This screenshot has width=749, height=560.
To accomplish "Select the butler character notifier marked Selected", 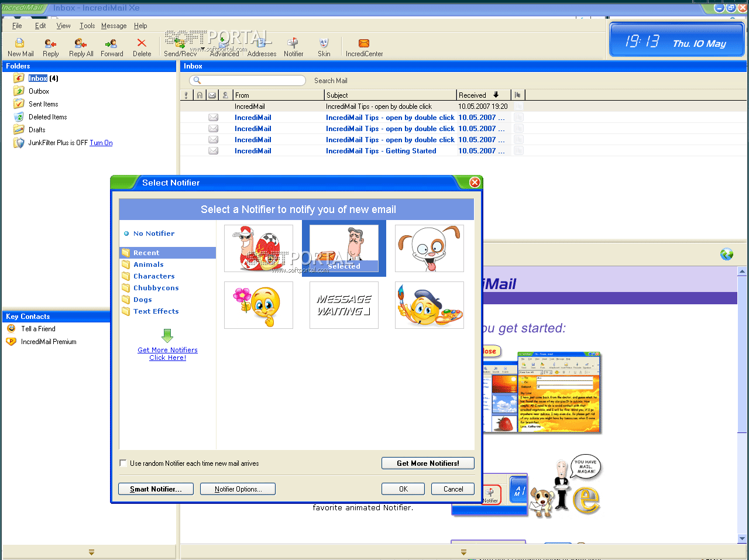I will 344,249.
